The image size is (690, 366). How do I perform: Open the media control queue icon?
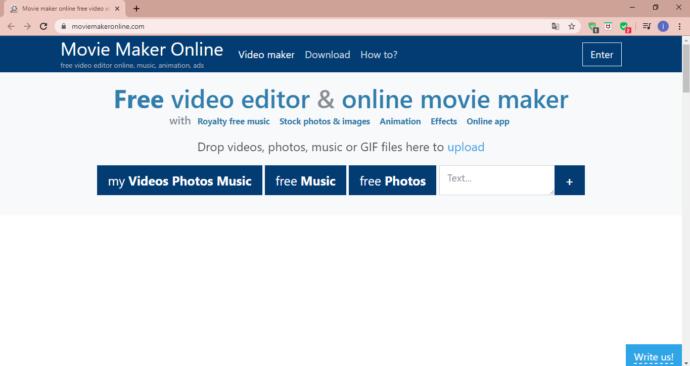pyautogui.click(x=646, y=26)
